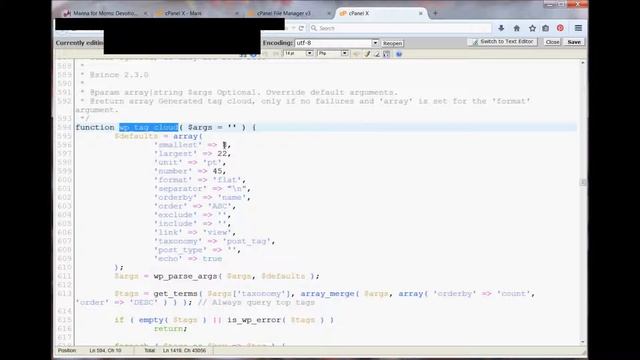
Task: Click the Encoding: label
Action: pyautogui.click(x=278, y=43)
